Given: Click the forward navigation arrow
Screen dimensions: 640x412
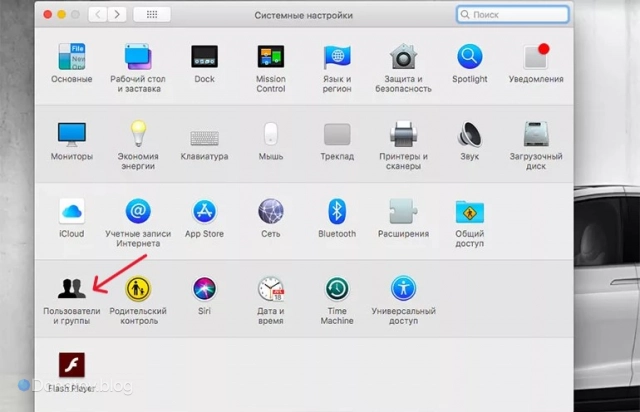Looking at the screenshot, I should 117,15.
